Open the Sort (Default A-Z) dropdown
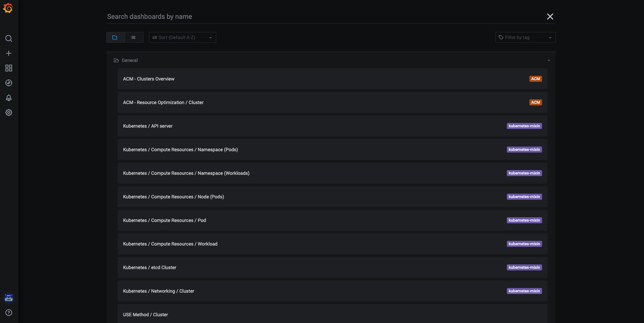The width and height of the screenshot is (644, 323). [182, 37]
